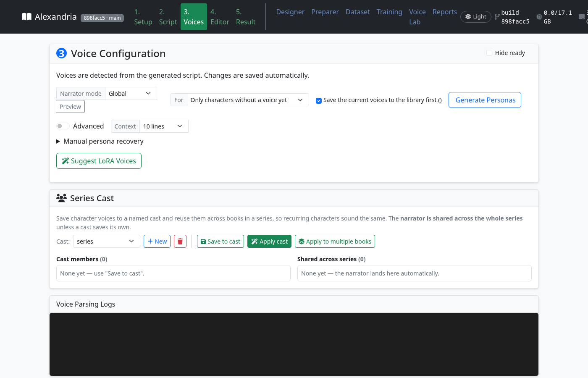Uncheck Save the current voices to library first

[319, 100]
